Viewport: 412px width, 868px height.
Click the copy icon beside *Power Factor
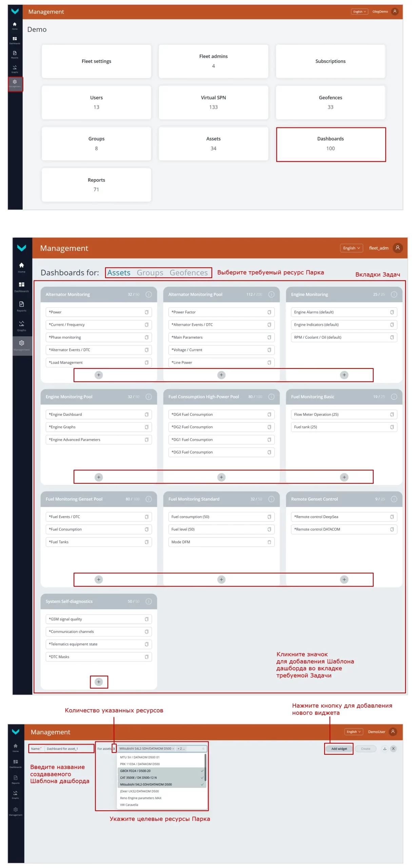coord(269,312)
